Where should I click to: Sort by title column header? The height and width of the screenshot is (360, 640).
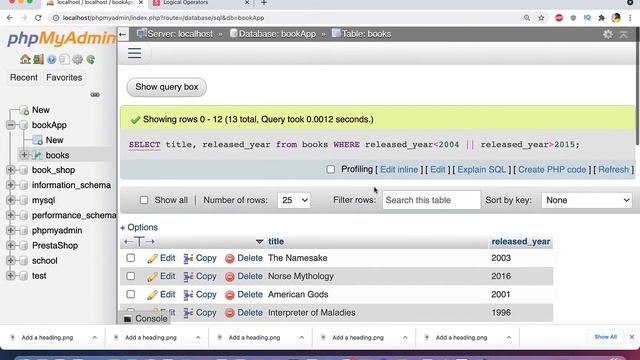[276, 242]
